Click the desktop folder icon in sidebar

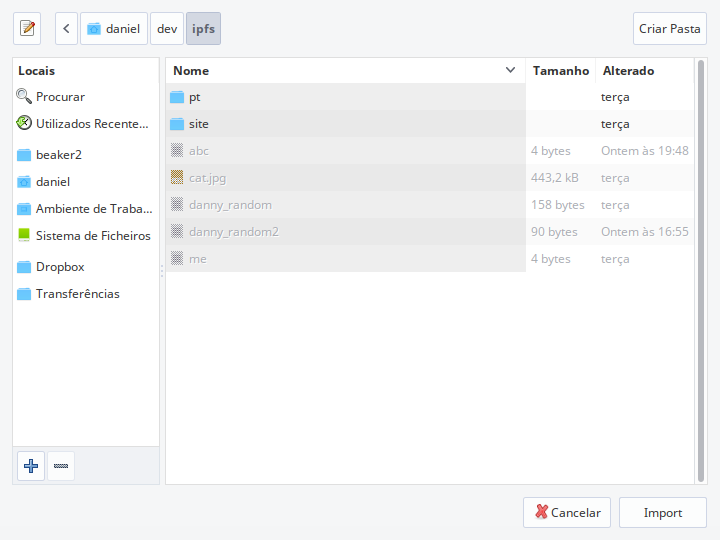(24, 209)
